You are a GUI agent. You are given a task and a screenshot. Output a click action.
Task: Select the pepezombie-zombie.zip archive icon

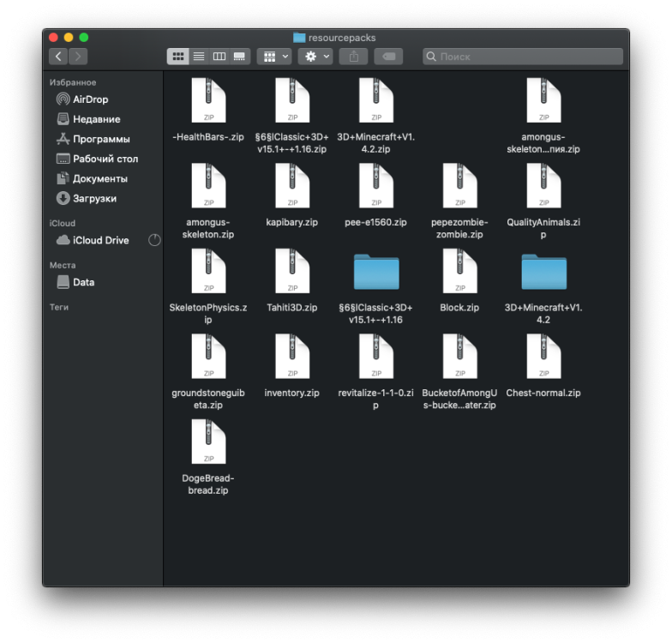(459, 185)
